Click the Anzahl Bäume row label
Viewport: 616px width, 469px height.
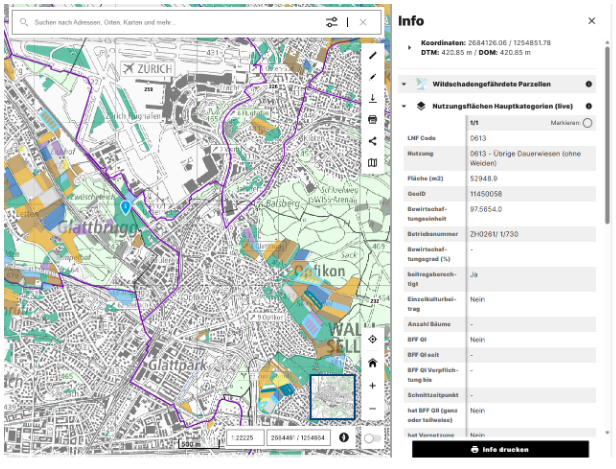429,324
